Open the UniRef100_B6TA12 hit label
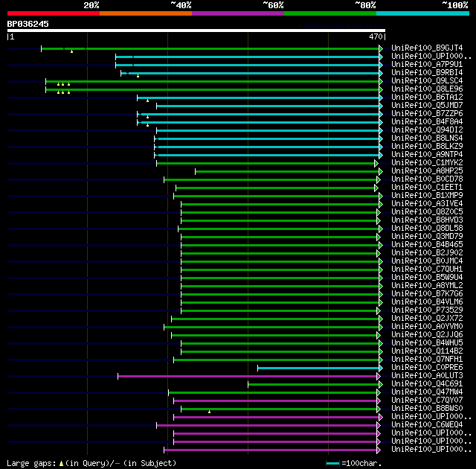 427,98
